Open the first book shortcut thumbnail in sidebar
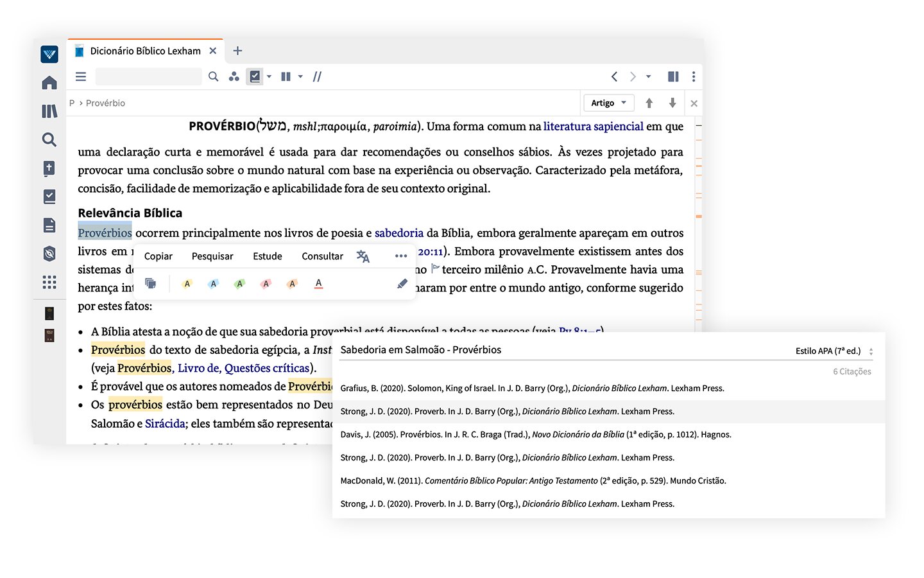Viewport: 924px width, 578px height. pos(49,313)
